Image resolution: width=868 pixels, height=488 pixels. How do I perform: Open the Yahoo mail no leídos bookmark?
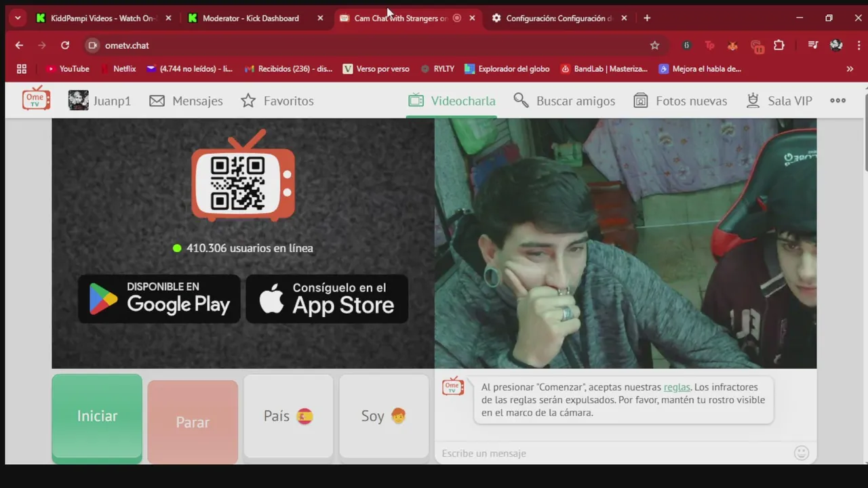[x=190, y=68]
